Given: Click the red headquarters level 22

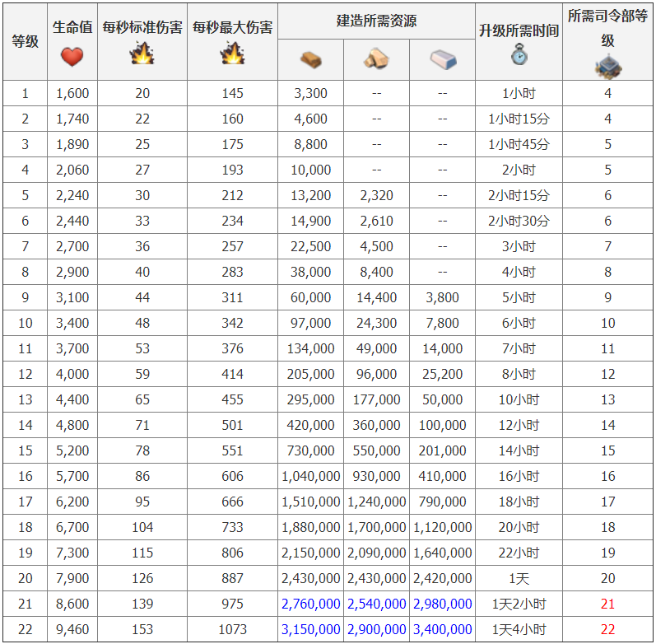Looking at the screenshot, I should pos(607,629).
